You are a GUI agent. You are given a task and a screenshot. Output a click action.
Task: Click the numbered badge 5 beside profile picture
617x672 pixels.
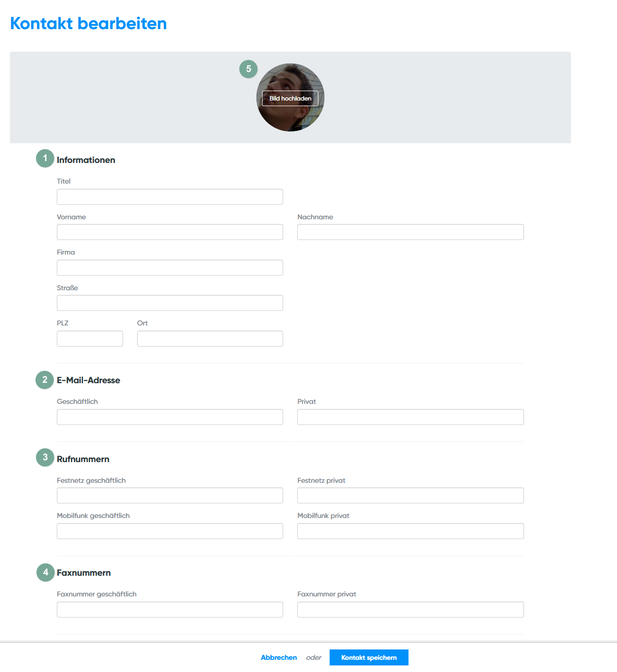(x=248, y=69)
